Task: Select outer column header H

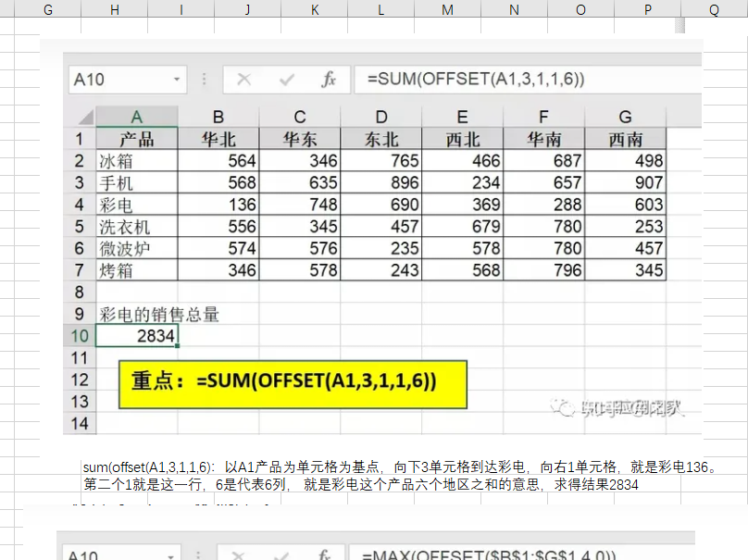Action: tap(115, 9)
